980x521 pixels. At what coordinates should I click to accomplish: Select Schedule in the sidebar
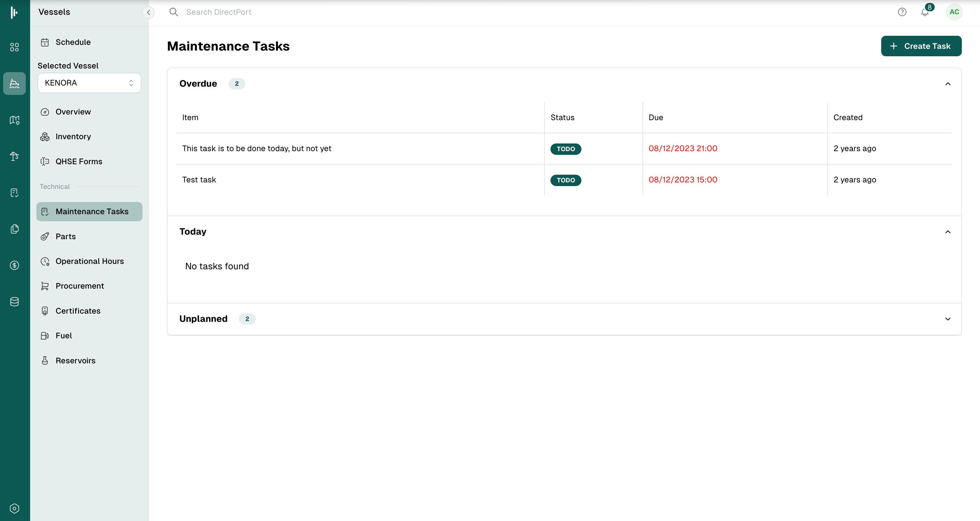click(73, 42)
